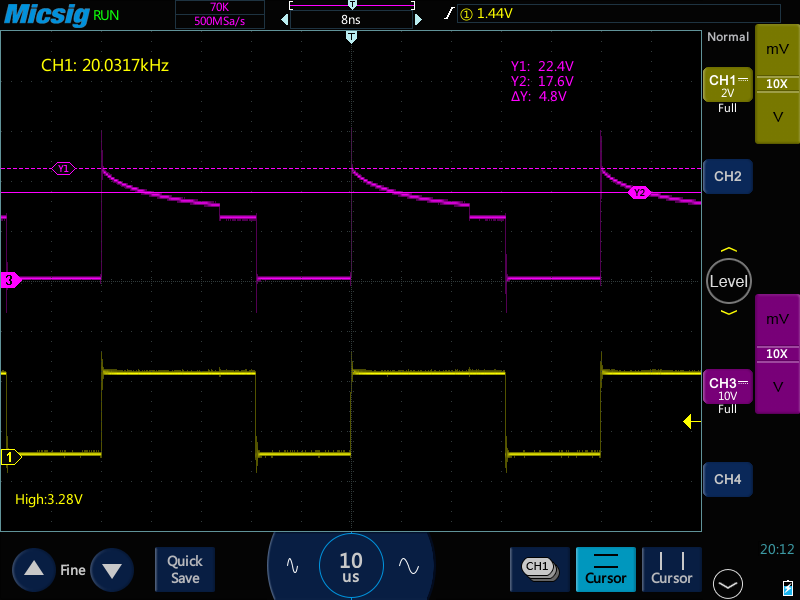The image size is (800, 600).
Task: Tap the Quick Save button
Action: click(185, 569)
